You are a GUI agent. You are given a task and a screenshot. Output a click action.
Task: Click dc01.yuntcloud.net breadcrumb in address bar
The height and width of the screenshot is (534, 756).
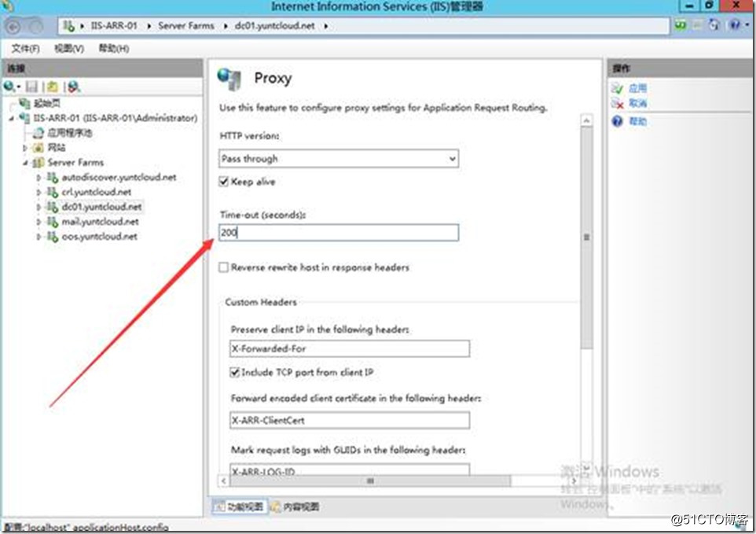click(x=274, y=25)
